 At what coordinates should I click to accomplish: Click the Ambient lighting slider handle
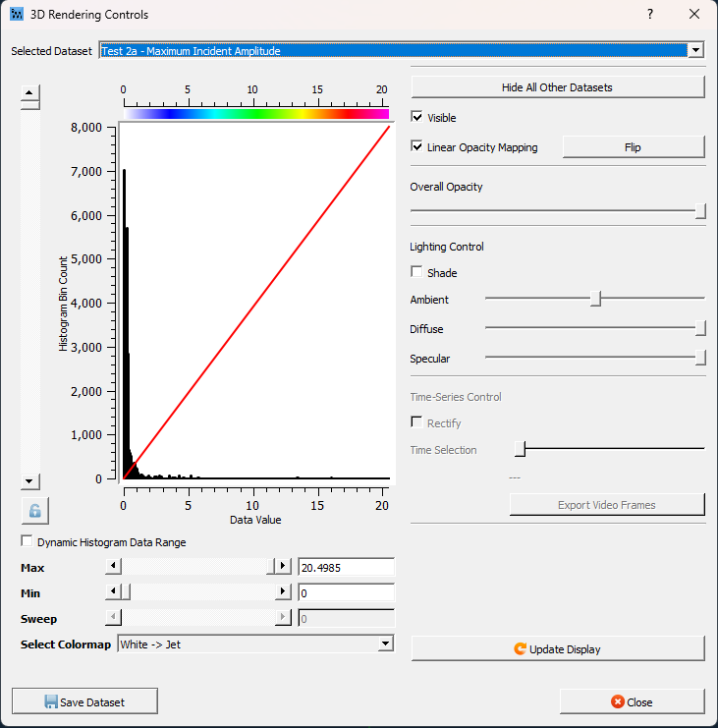[x=595, y=300]
